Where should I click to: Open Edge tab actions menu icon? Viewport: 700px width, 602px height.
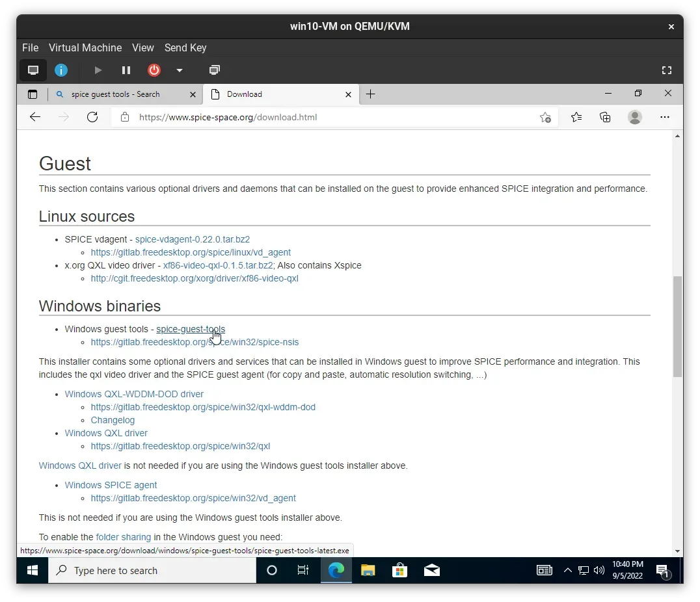(33, 94)
